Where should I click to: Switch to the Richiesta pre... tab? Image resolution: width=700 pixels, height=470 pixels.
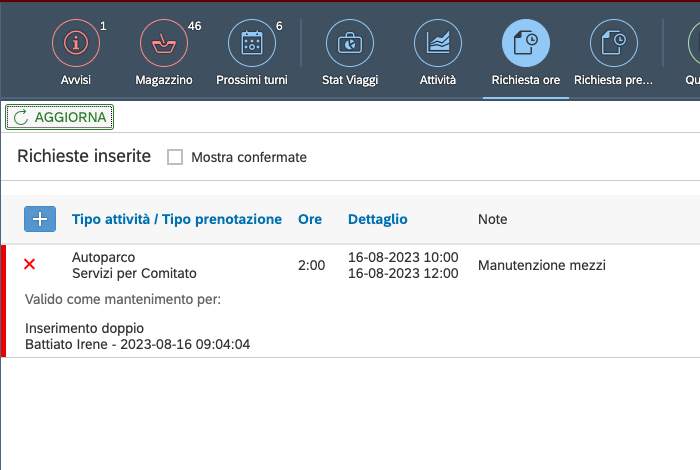pyautogui.click(x=613, y=43)
